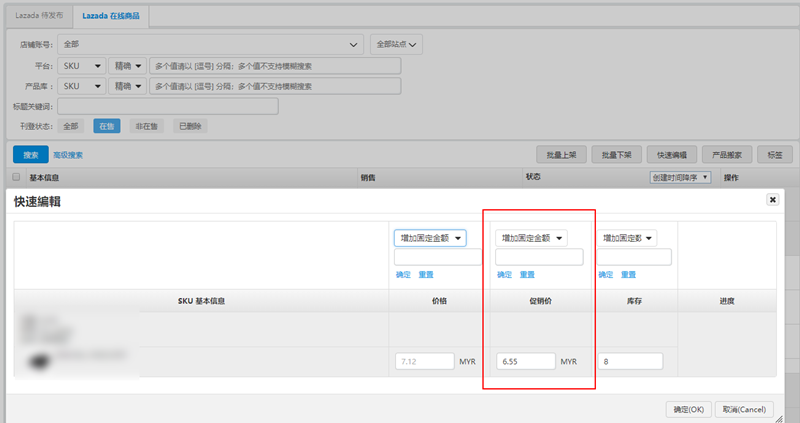This screenshot has width=800, height=423.
Task: Select the 已删除 status filter
Action: (x=189, y=126)
